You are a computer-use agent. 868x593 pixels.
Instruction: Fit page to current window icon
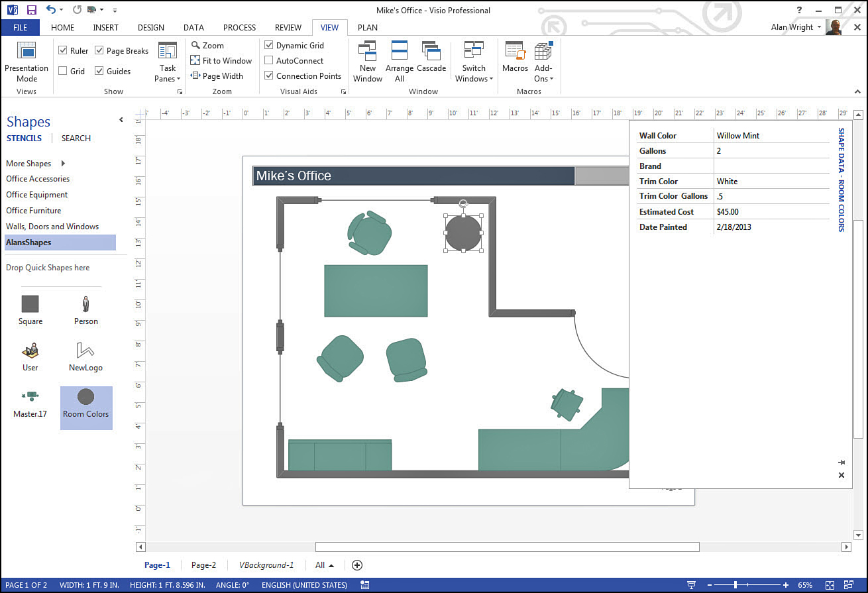point(830,585)
